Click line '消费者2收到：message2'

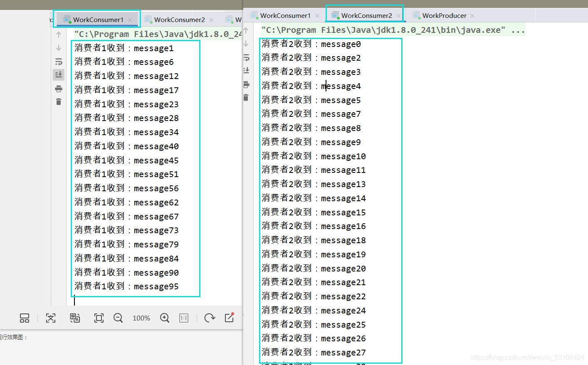point(311,58)
